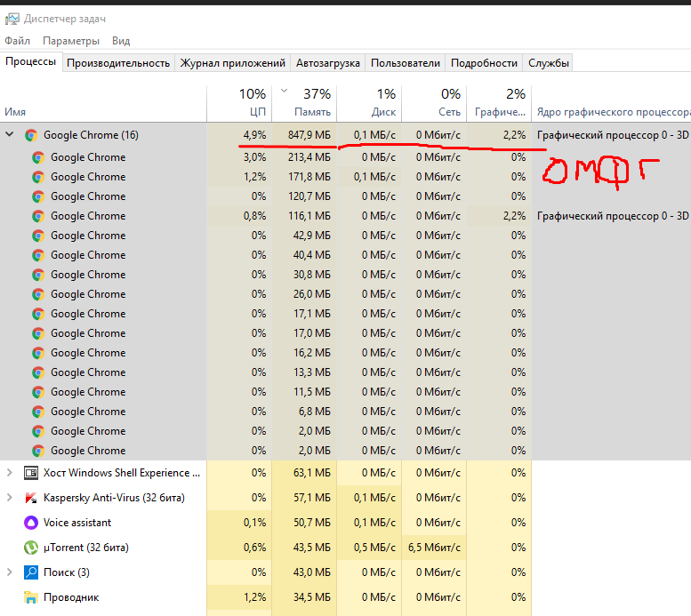Sort by the Диск column header
The image size is (691, 616).
pyautogui.click(x=369, y=103)
